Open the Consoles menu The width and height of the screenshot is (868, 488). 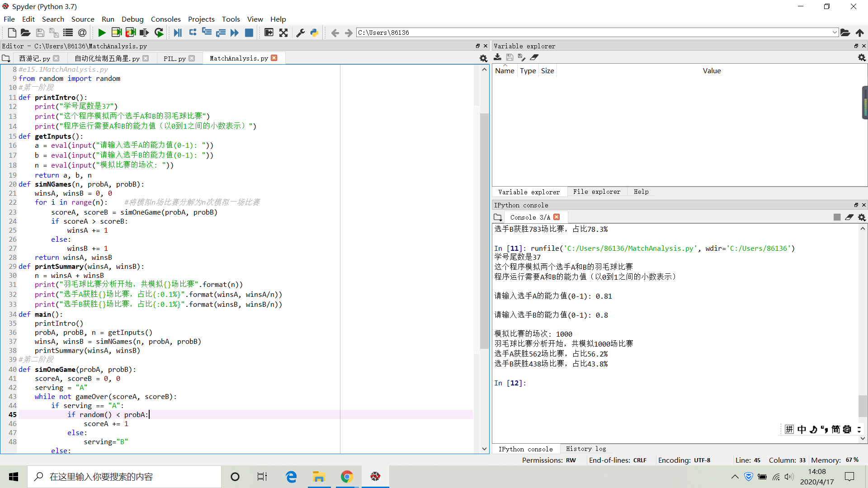tap(165, 19)
